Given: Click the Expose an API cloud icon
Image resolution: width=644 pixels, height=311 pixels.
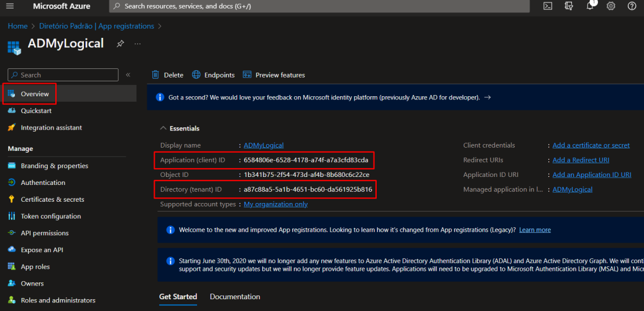Looking at the screenshot, I should 12,250.
